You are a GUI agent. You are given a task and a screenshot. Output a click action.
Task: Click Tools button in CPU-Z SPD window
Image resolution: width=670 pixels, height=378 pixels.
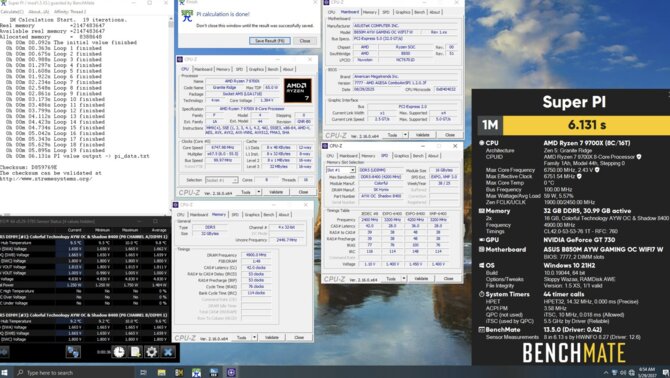(x=391, y=278)
